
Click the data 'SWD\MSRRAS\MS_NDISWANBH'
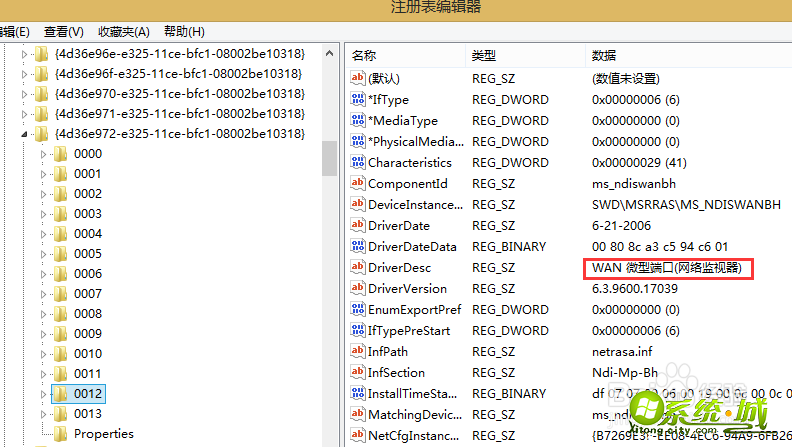pos(686,205)
